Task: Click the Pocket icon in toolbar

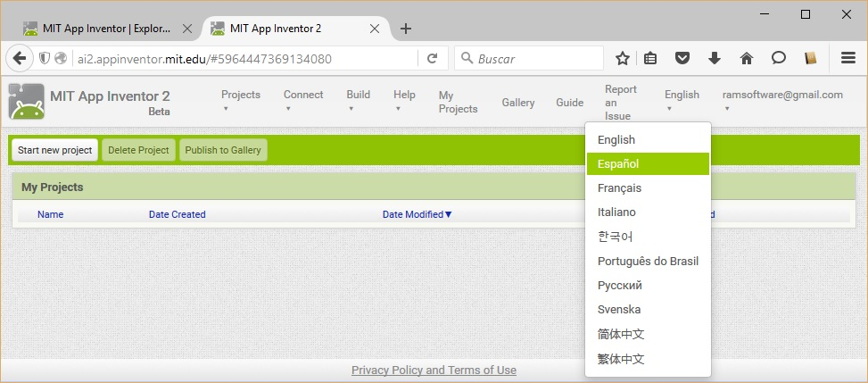Action: point(682,58)
